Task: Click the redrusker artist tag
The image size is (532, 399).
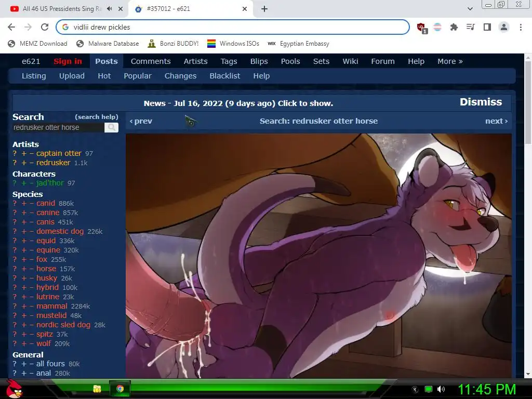Action: pyautogui.click(x=54, y=163)
